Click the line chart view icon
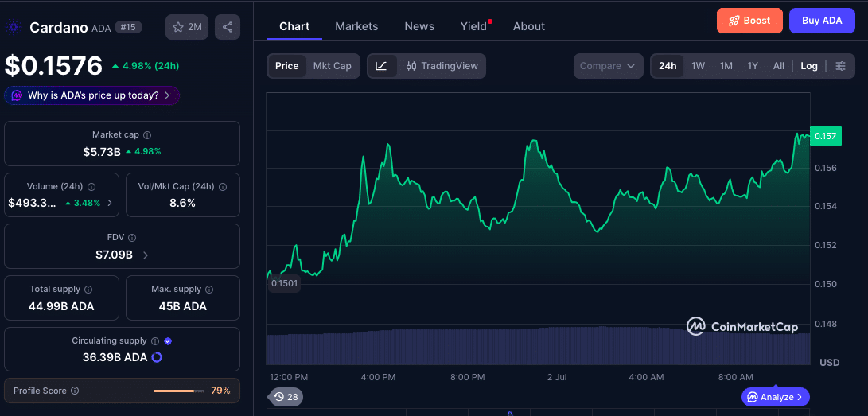The height and width of the screenshot is (416, 868). 381,66
